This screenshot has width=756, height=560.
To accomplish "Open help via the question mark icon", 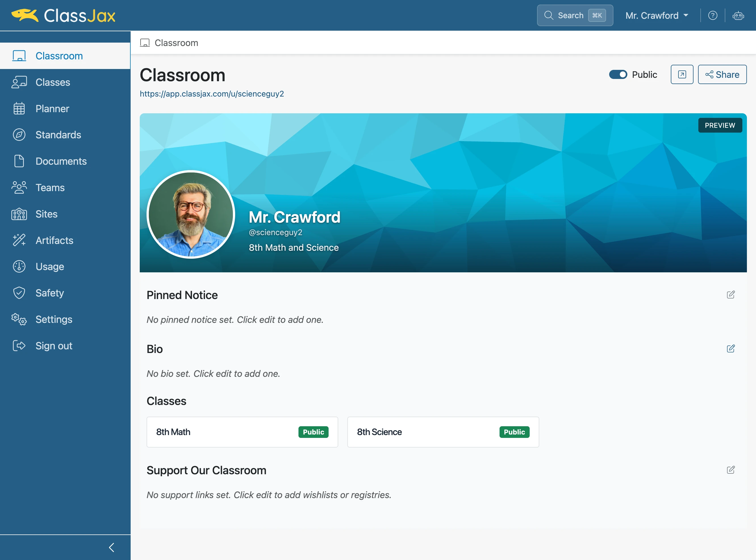I will point(713,15).
